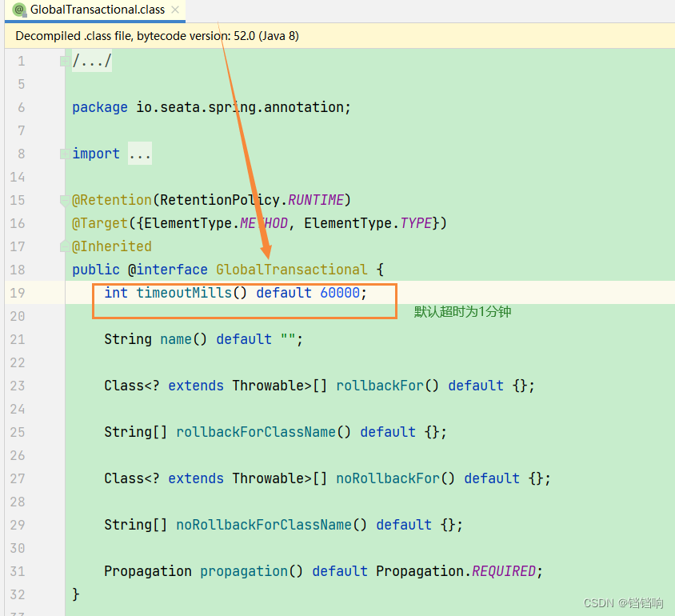The height and width of the screenshot is (616, 675).
Task: Click 'Decompiled .class file, bytecode version' banner text
Action: coord(157,36)
